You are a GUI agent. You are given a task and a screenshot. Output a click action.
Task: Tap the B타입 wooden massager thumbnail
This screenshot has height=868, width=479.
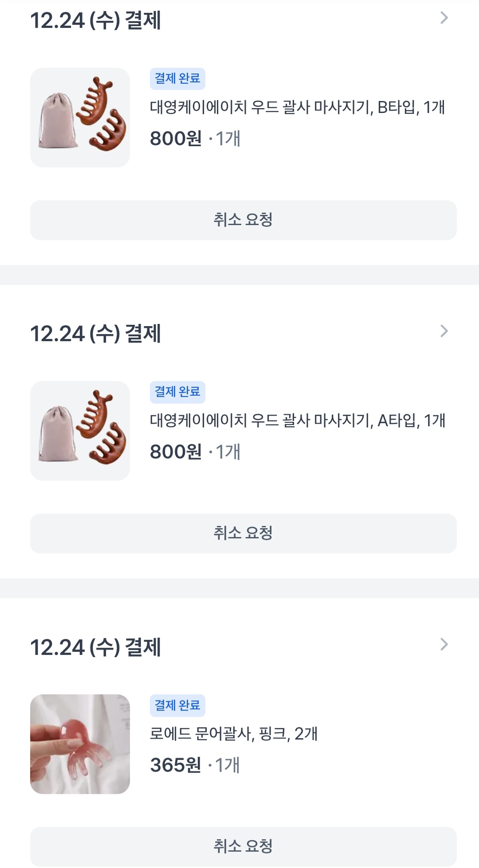pos(80,117)
